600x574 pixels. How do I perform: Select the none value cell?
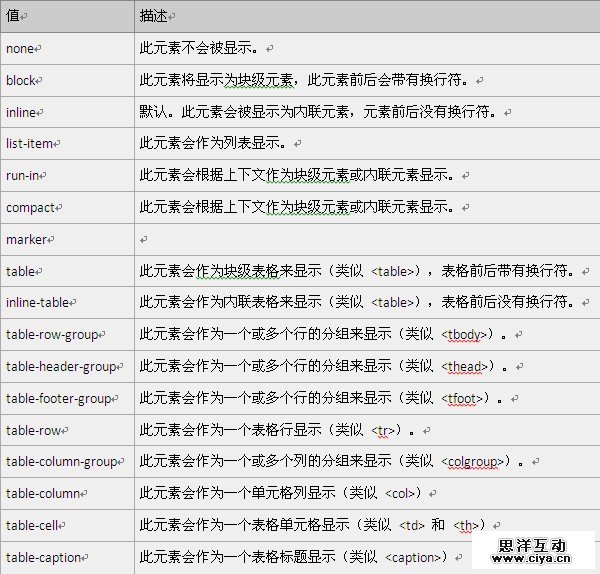pos(68,49)
